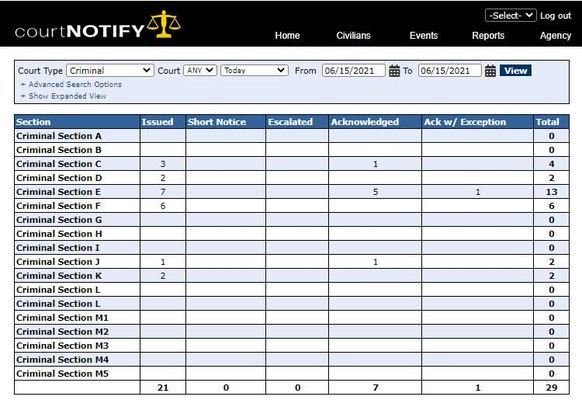
Task: Click Issued count 3 for Section C
Action: pos(163,164)
